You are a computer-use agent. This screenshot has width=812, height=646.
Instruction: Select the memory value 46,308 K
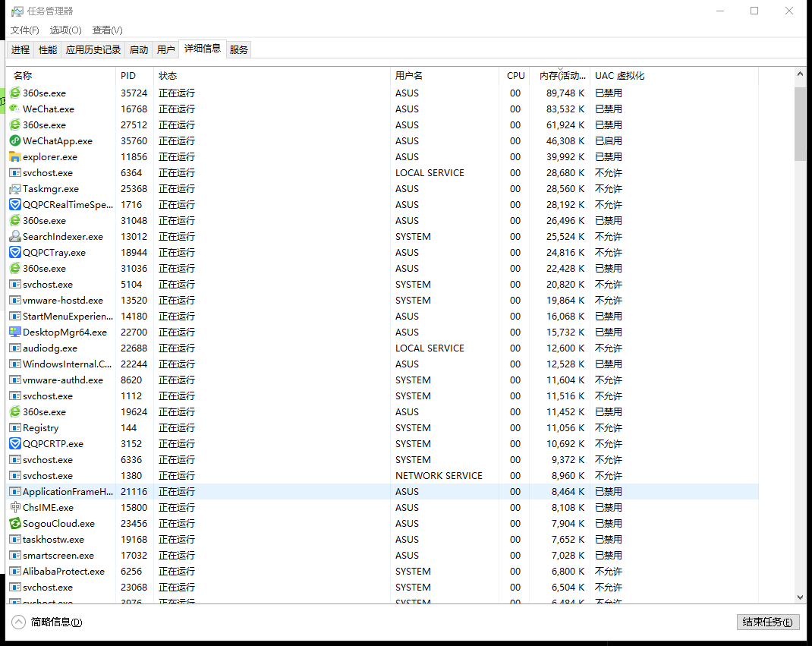click(x=565, y=141)
